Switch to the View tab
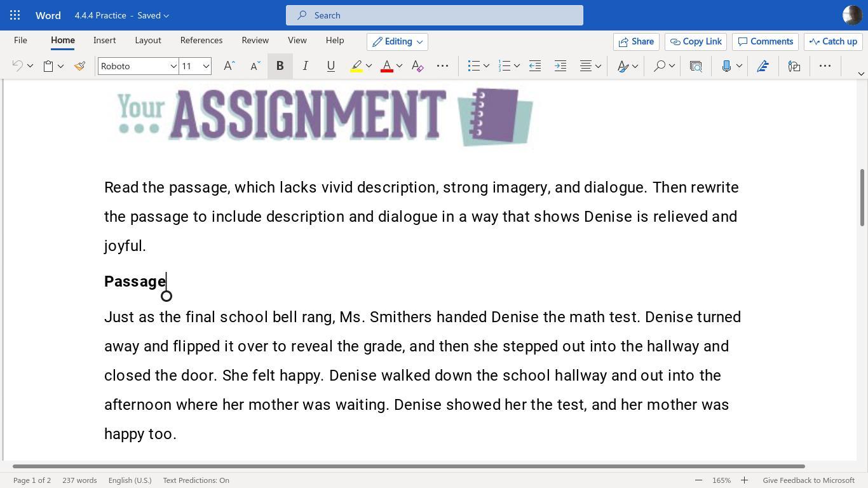This screenshot has width=868, height=488. (x=297, y=40)
